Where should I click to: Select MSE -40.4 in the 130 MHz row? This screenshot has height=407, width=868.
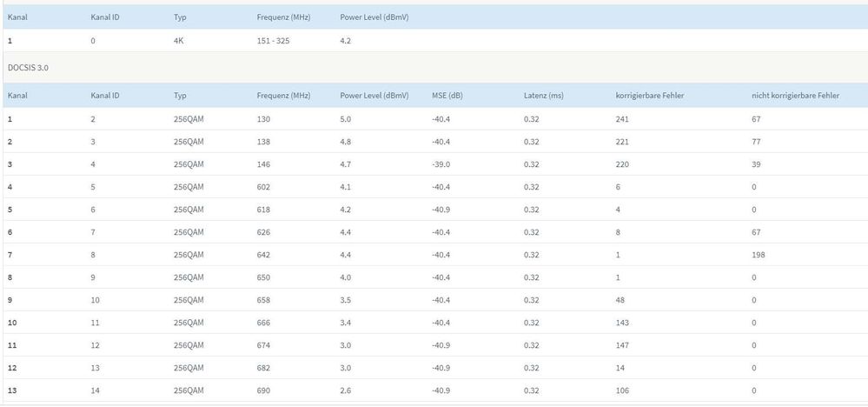(441, 119)
